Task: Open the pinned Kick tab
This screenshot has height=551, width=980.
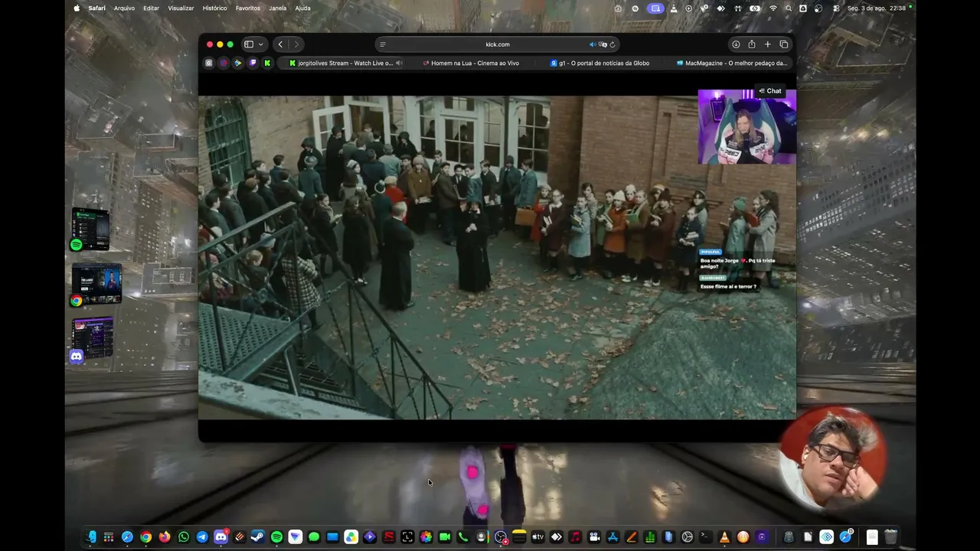Action: [x=267, y=64]
